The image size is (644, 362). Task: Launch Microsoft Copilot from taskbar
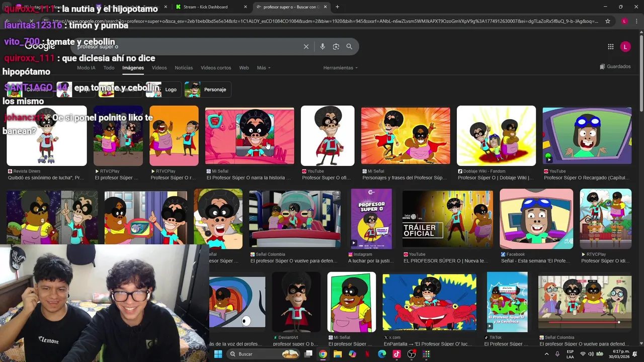coord(352,354)
